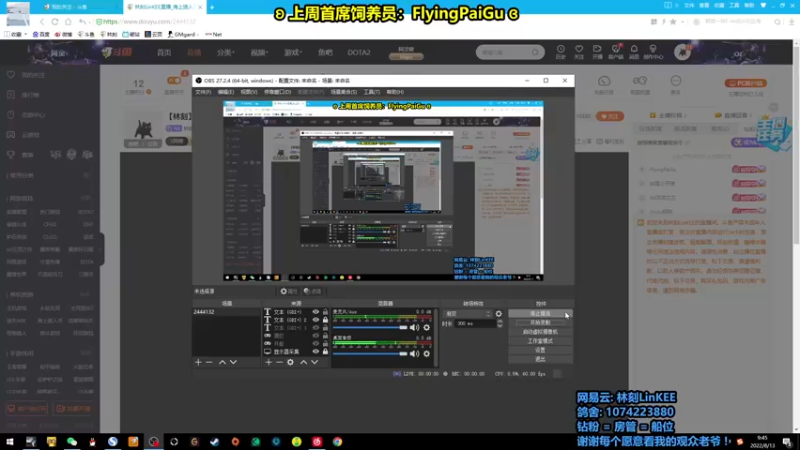Screen dimensions: 800x450
Task: Remove the selected scene with the minus icon
Action: click(209, 362)
